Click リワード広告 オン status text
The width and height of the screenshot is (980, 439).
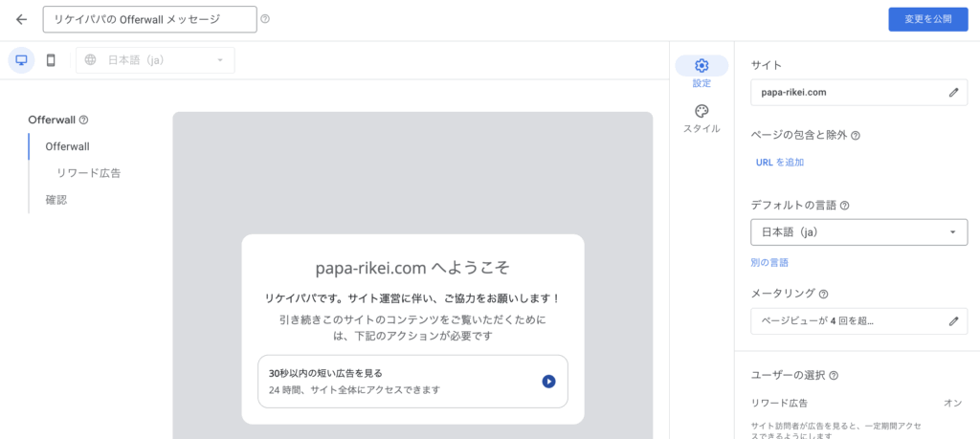point(952,404)
